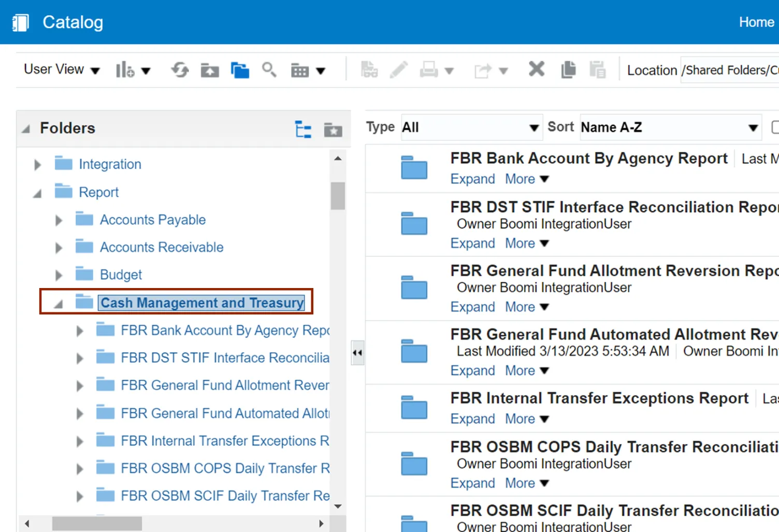Screen dimensions: 779x532
Task: Select the Budget folder in tree
Action: click(121, 275)
